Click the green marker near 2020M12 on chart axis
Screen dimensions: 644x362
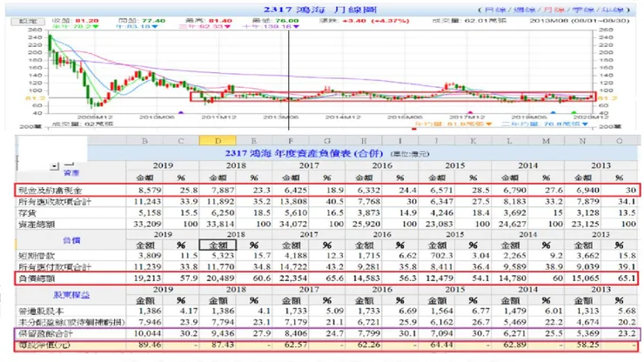tap(574, 112)
